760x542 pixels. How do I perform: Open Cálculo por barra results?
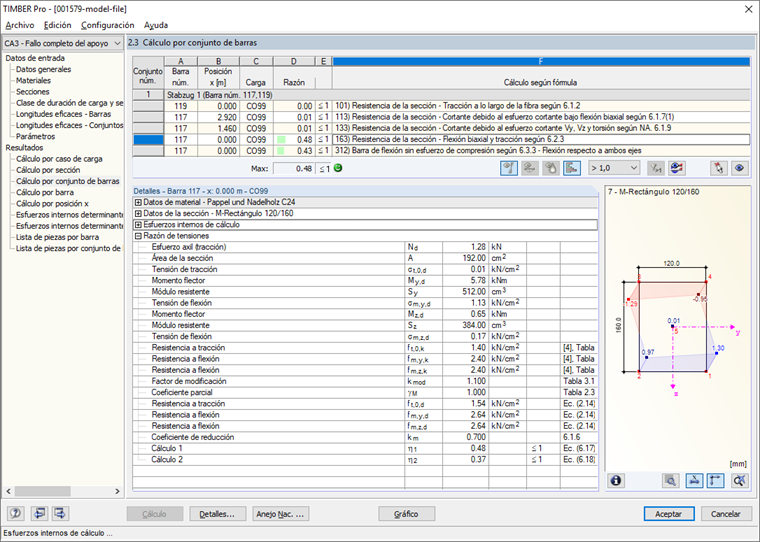(x=45, y=192)
